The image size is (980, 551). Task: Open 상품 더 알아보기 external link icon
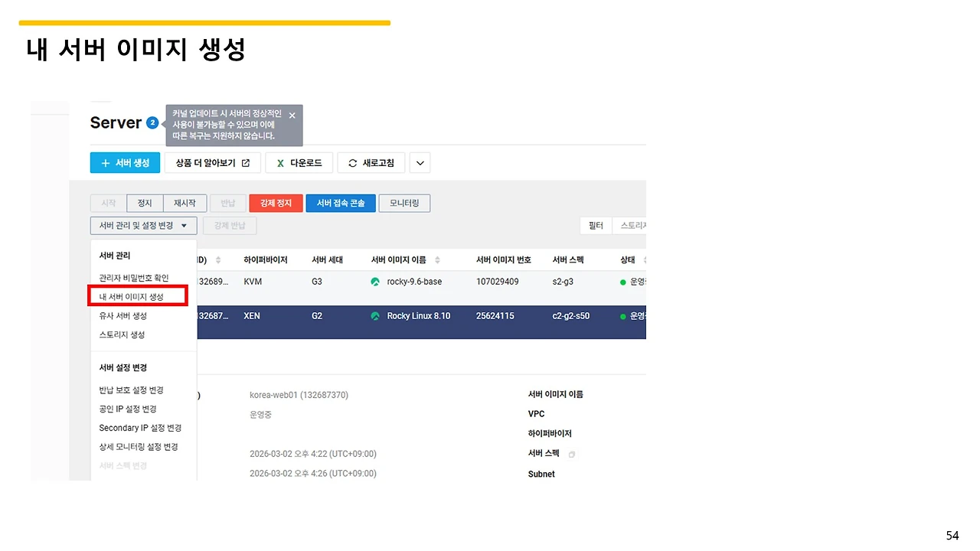point(245,162)
